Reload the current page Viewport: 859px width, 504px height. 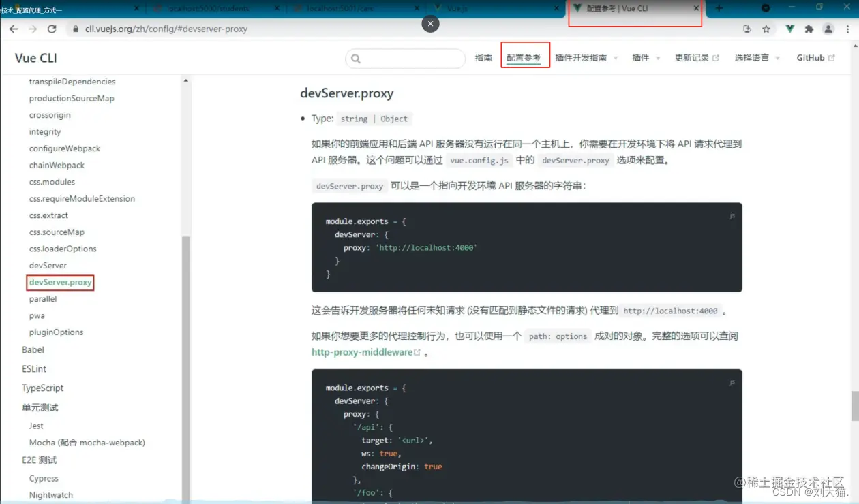(52, 29)
